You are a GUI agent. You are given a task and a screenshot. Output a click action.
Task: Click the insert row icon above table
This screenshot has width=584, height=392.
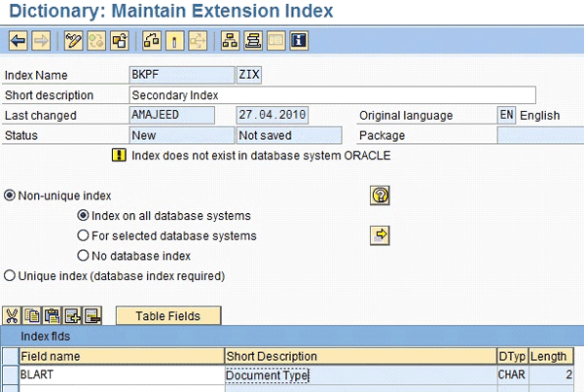tap(73, 315)
